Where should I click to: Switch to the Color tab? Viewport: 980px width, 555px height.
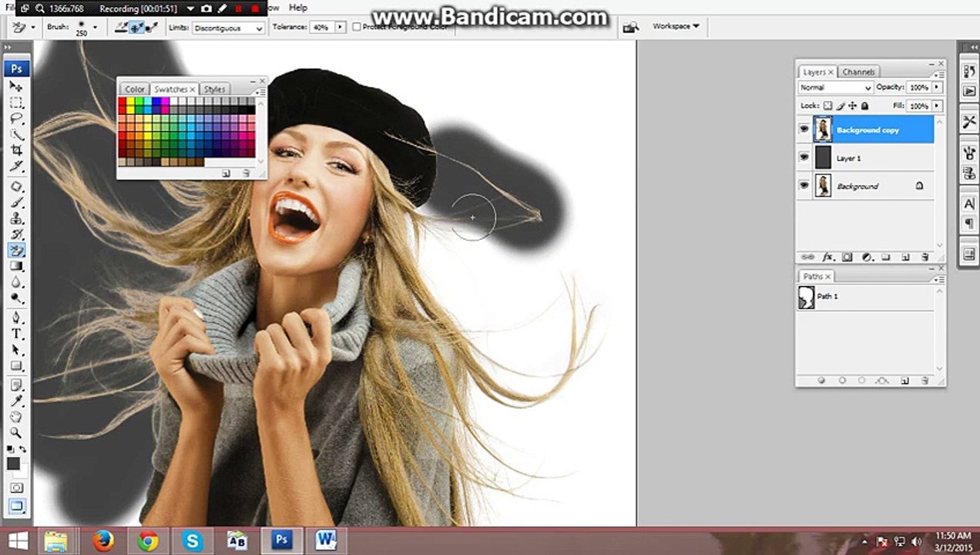tap(134, 89)
